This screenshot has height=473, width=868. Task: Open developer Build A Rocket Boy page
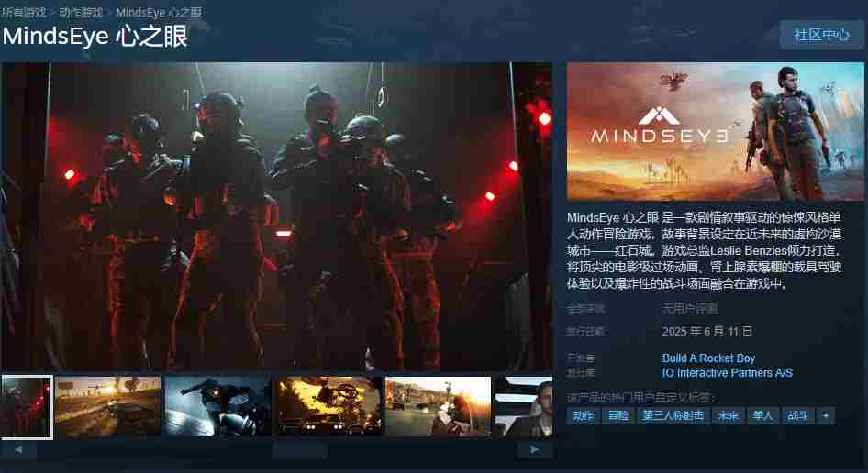[x=708, y=358]
